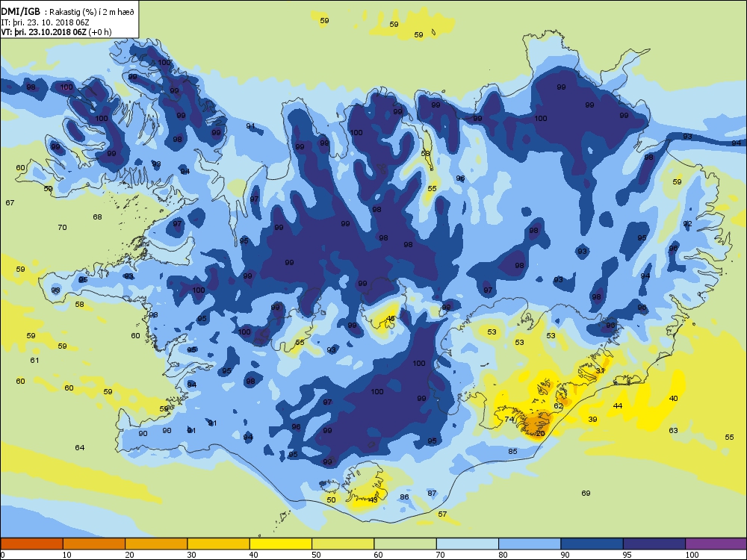Click the map value '74' beside orange area
Image resolution: width=747 pixels, height=560 pixels.
[509, 419]
